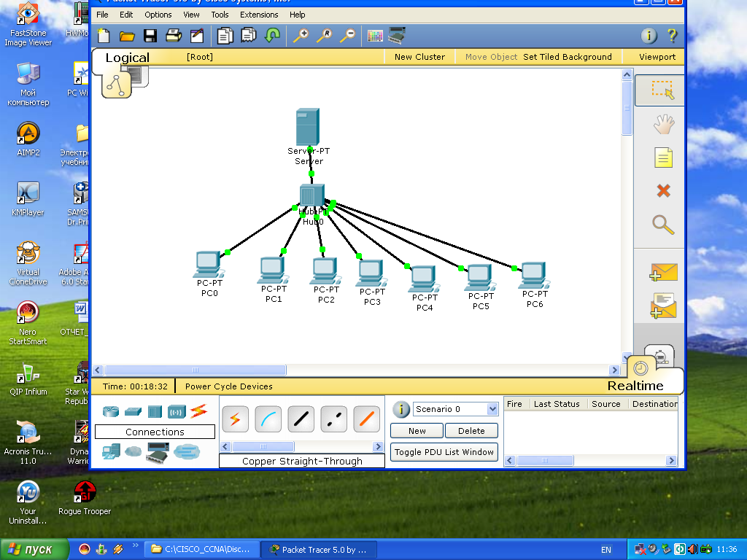Open the Activity Wizard icon

[x=197, y=36]
